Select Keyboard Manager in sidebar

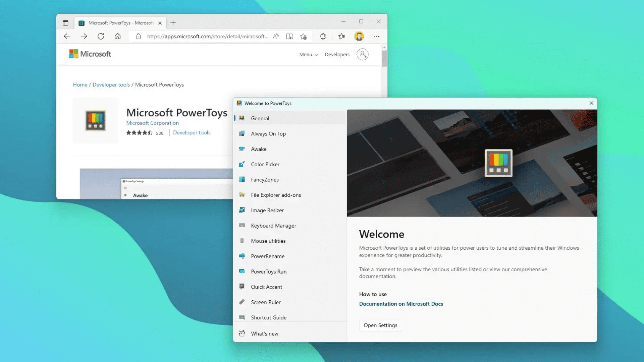point(290,226)
